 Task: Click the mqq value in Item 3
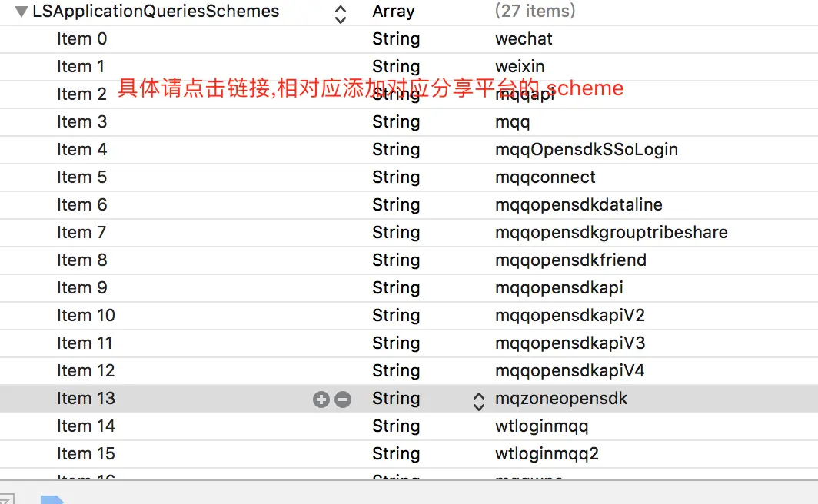512,122
